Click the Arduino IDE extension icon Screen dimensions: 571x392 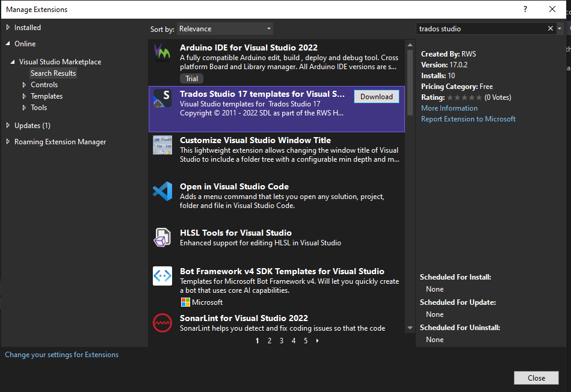point(162,52)
